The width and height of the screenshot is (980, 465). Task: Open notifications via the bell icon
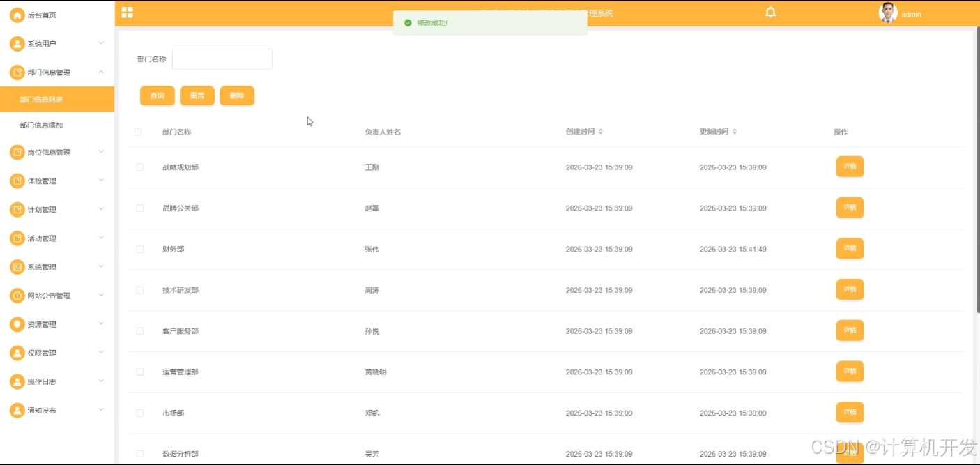click(x=770, y=13)
